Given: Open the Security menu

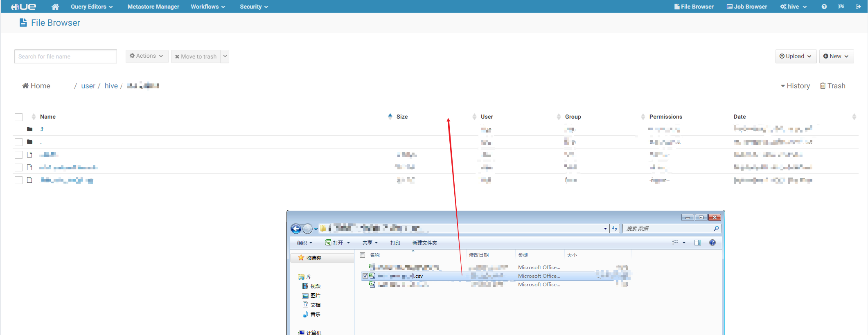Looking at the screenshot, I should click(x=254, y=7).
